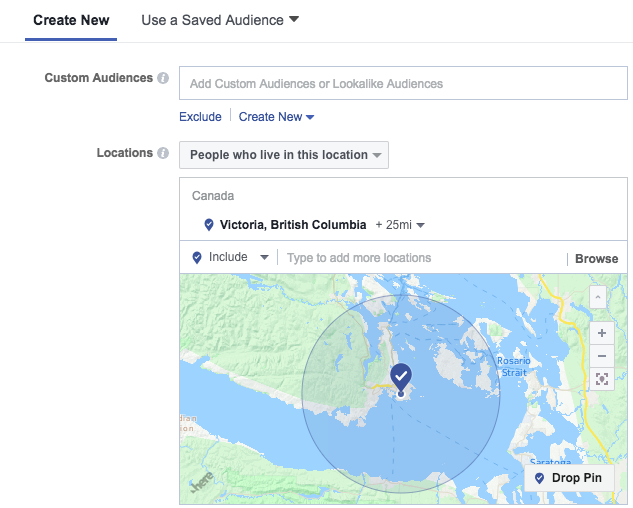Image resolution: width=633 pixels, height=508 pixels.
Task: Click pin icon beside Victoria, British Columbia
Action: (x=208, y=225)
